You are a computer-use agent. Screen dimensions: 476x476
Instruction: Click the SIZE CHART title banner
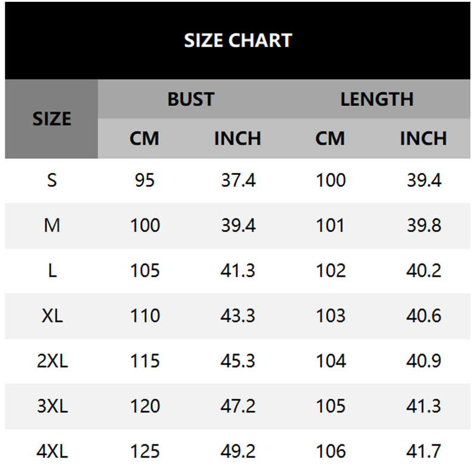click(x=238, y=40)
